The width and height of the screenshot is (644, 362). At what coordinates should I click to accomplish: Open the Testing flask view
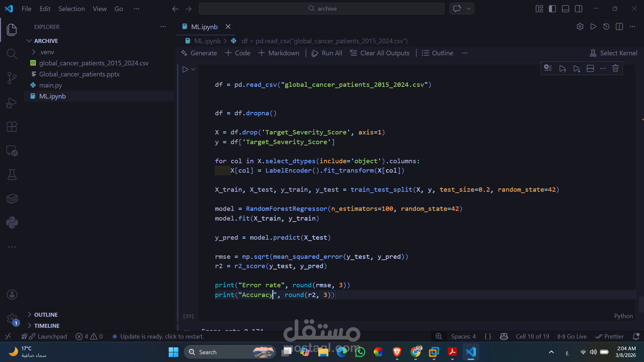pyautogui.click(x=12, y=175)
